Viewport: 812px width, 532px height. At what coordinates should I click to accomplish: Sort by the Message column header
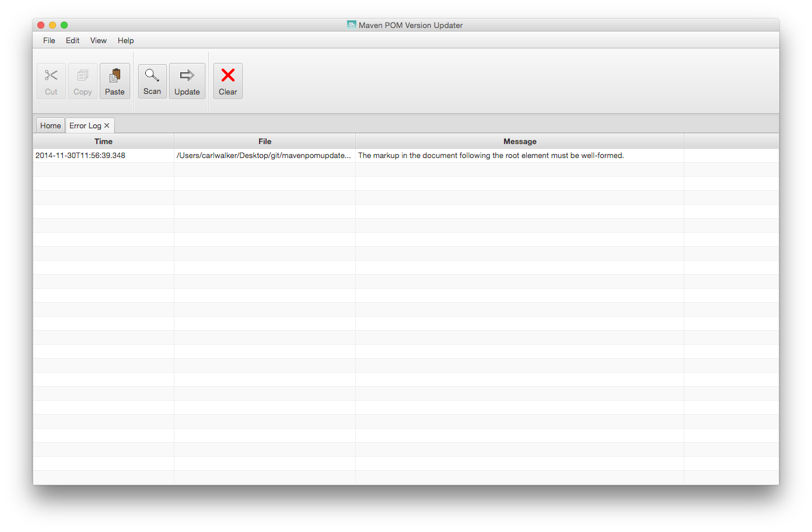[520, 141]
